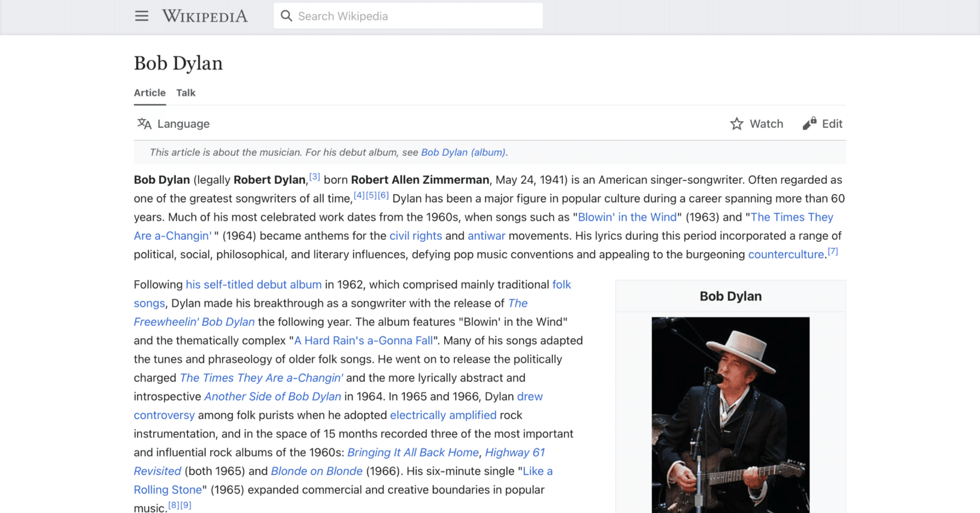Open footnote reference [3]
The image size is (980, 513).
pos(314,176)
